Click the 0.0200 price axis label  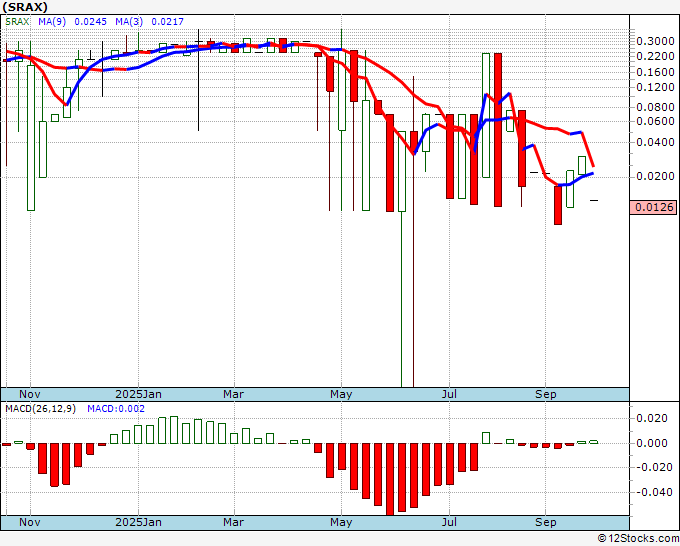click(x=655, y=176)
